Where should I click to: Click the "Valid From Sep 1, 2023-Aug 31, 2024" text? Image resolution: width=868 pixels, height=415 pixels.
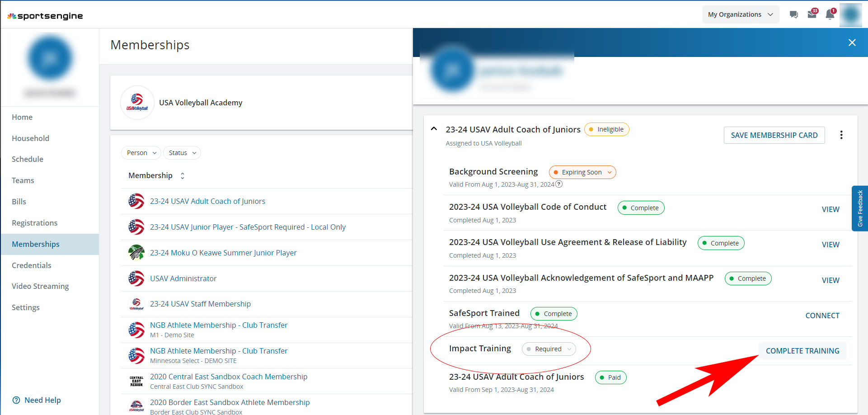click(502, 390)
